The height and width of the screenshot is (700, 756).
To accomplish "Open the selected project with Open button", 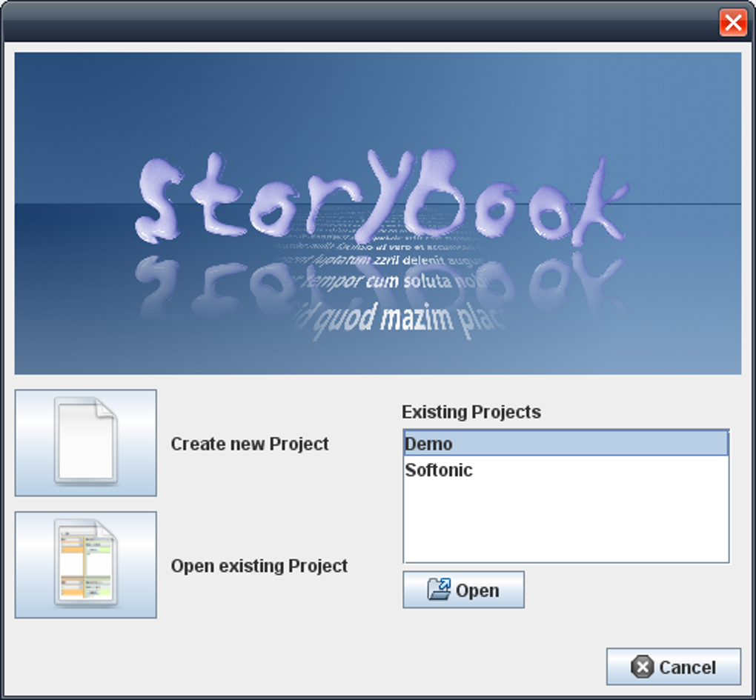I will coord(463,590).
